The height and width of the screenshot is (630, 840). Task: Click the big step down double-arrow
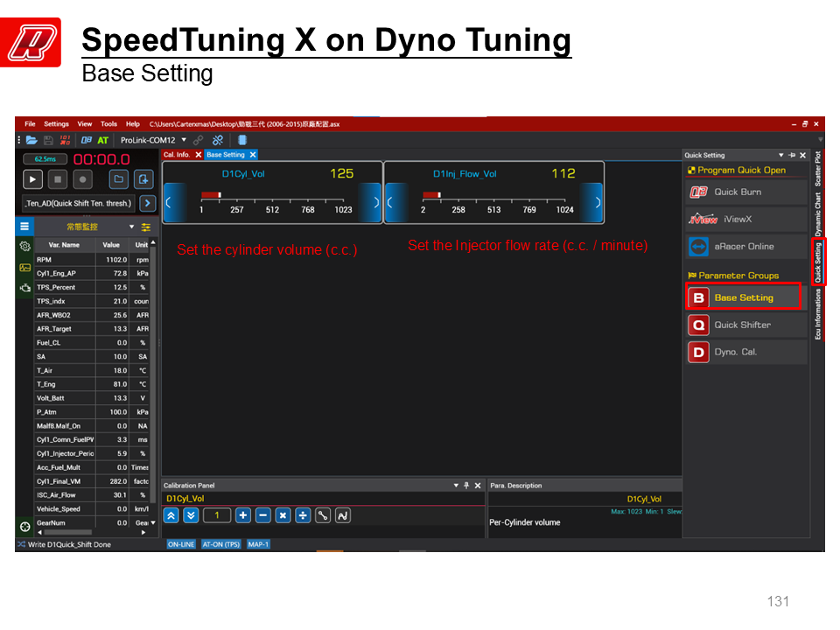(x=192, y=515)
